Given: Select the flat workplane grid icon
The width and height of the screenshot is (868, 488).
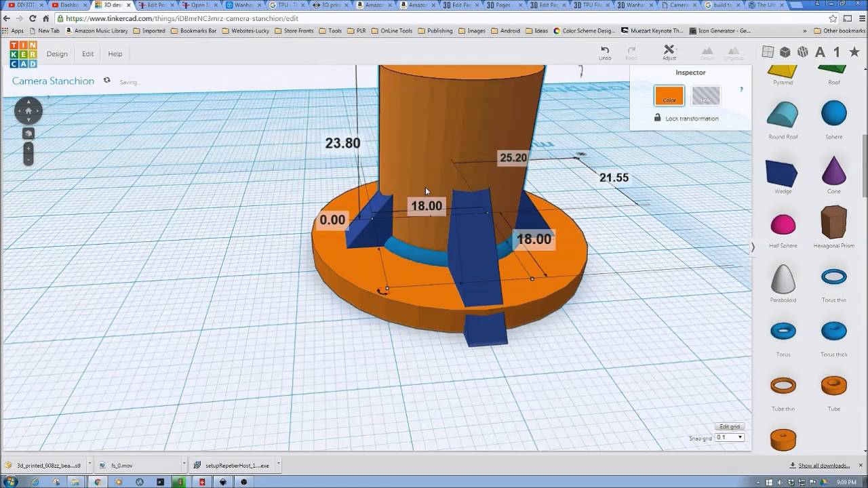Looking at the screenshot, I should tap(768, 52).
